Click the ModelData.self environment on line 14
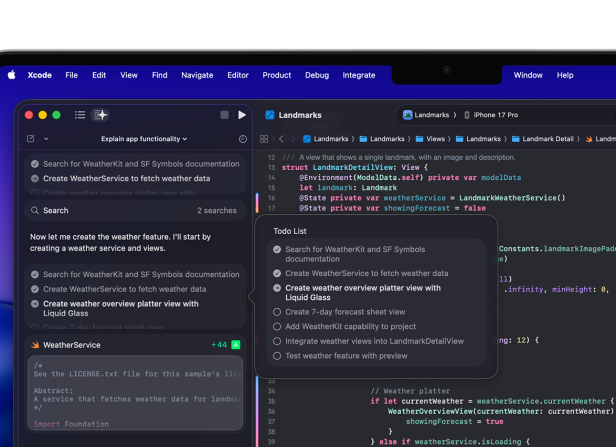Screen dimensions: 616x447 [x=388, y=178]
